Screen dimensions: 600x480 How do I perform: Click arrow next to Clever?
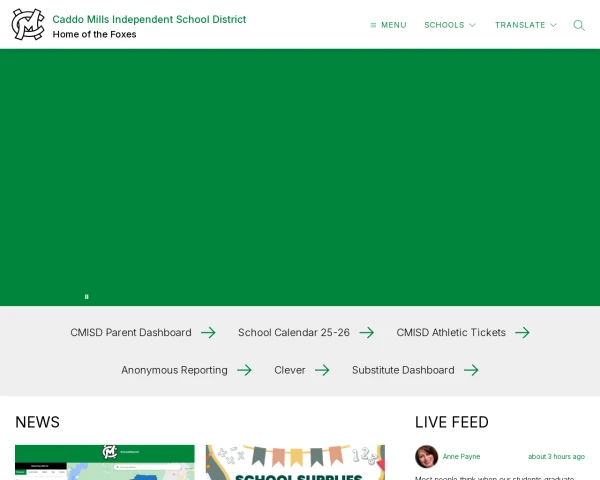(x=322, y=370)
